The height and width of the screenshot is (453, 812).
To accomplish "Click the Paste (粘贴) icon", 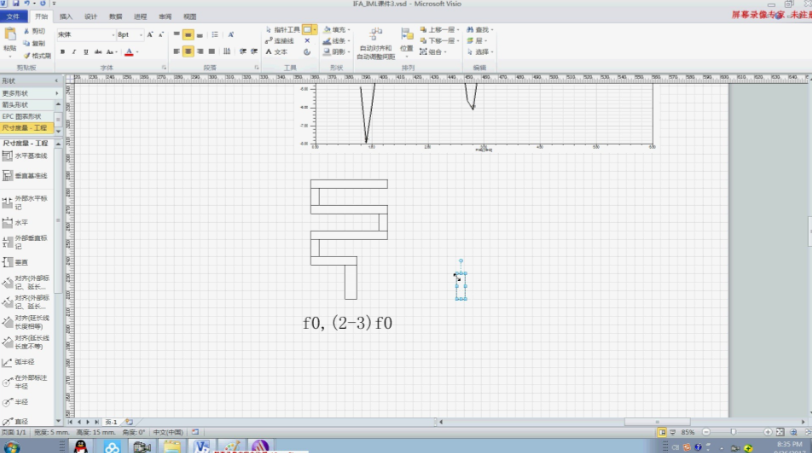I will [x=9, y=40].
